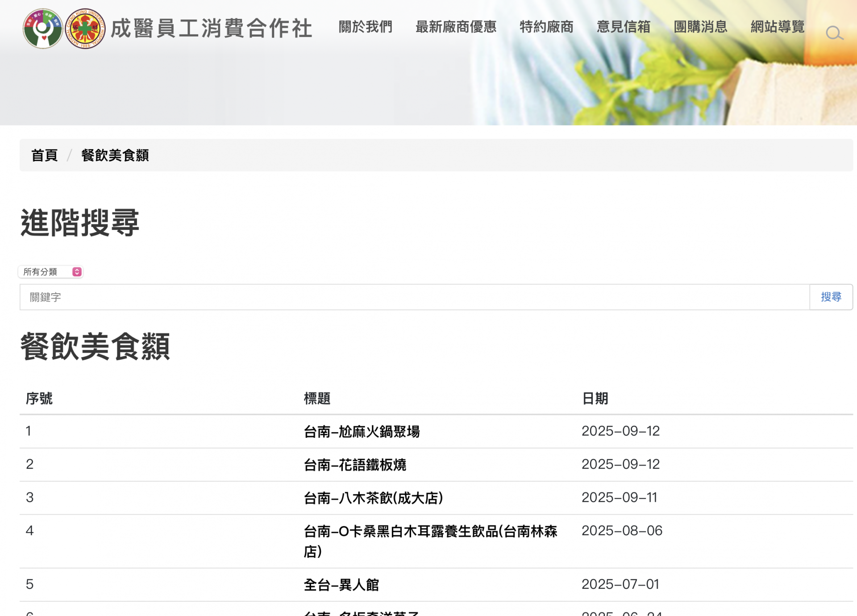The height and width of the screenshot is (616, 857).
Task: Click the search magnifier icon in header
Action: click(834, 33)
